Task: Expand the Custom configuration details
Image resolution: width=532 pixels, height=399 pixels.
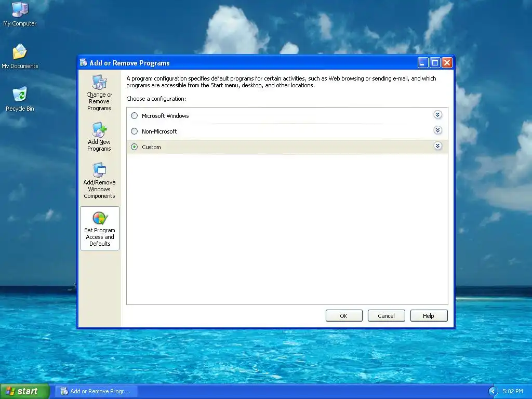Action: tap(437, 146)
